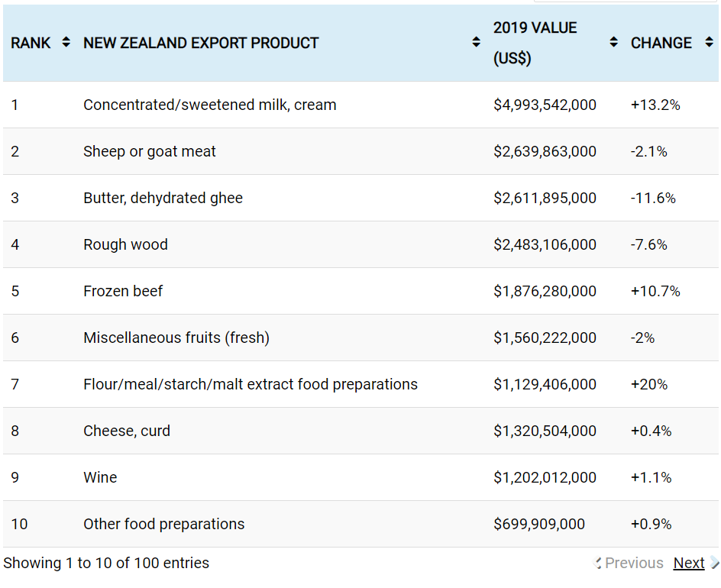
Task: Sort by 2019 Value arrows icon
Action: 614,43
